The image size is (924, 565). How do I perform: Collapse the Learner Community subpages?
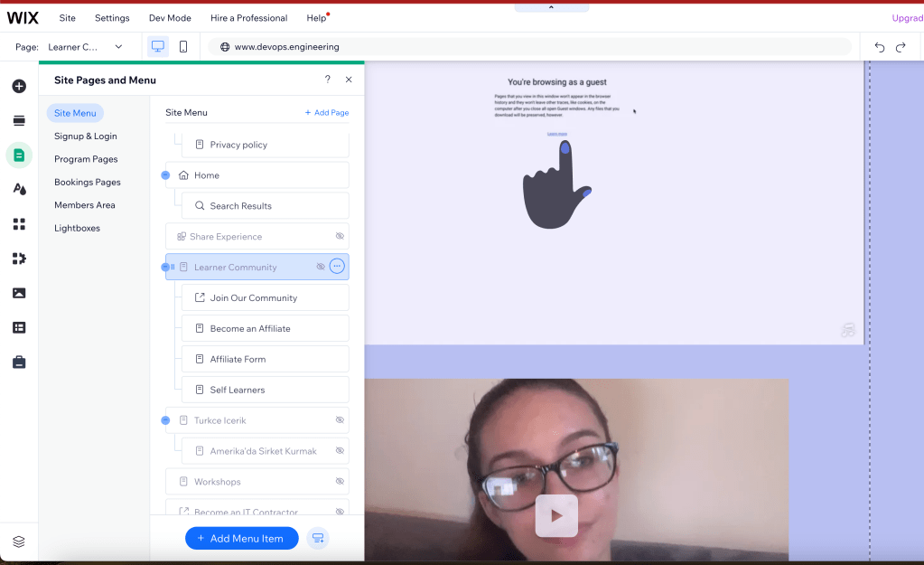165,268
